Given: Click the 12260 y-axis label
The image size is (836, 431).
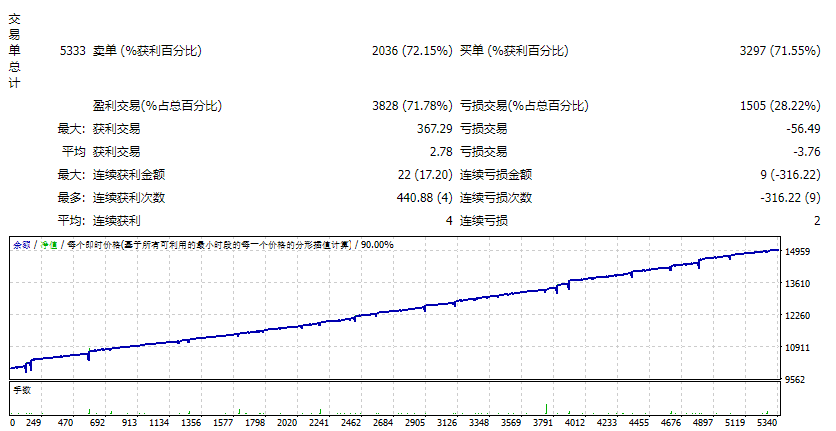Looking at the screenshot, I should pyautogui.click(x=798, y=315).
